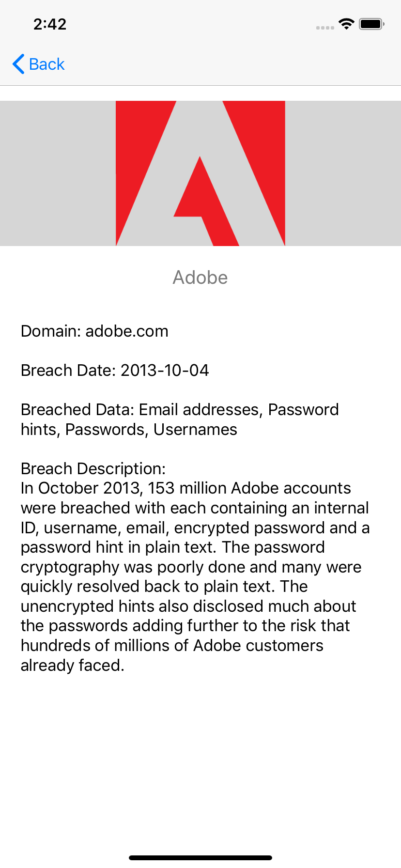Image resolution: width=401 pixels, height=868 pixels.
Task: Select the gray Adobe title text
Action: 200,278
